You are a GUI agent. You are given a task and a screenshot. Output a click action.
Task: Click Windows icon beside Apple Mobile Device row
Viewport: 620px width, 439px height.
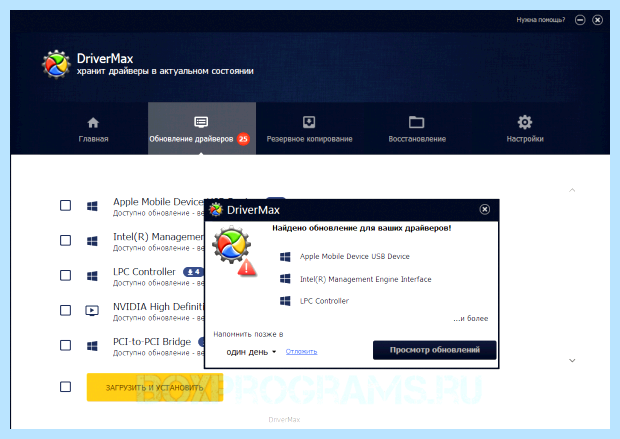(92, 206)
